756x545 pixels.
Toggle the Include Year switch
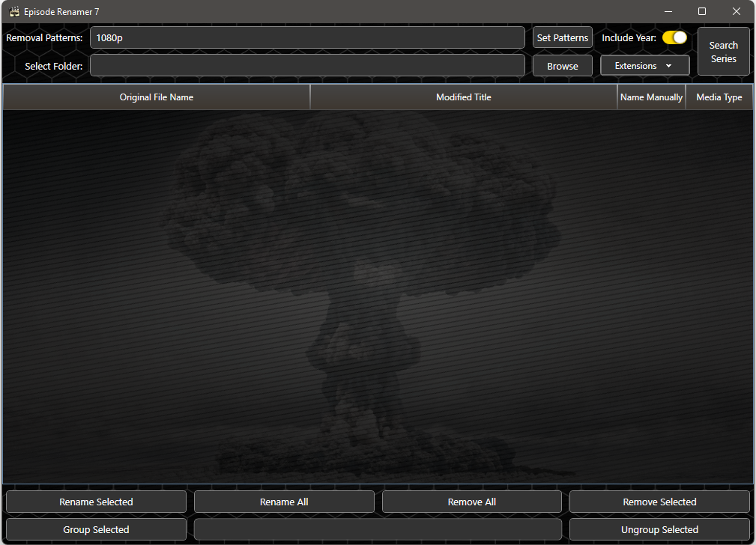point(674,37)
